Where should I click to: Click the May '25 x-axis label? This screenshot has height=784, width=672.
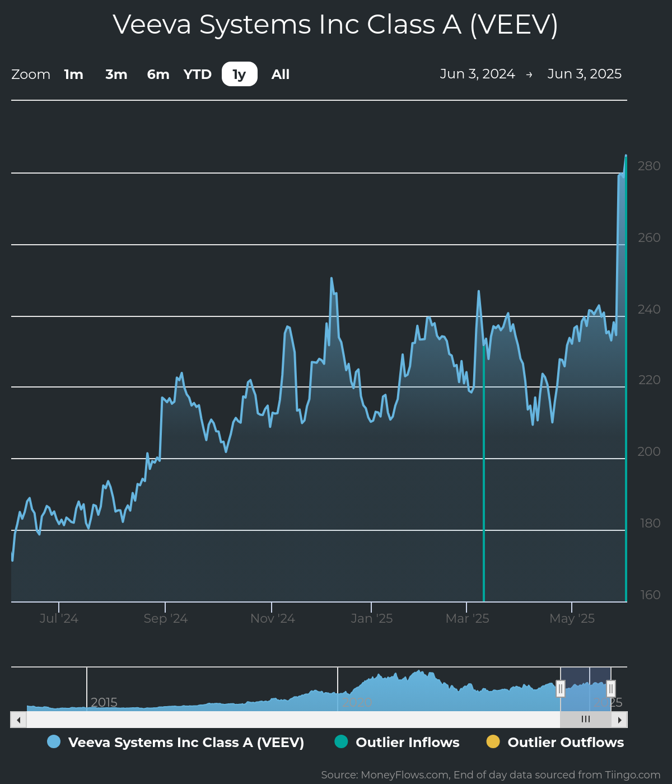(572, 619)
